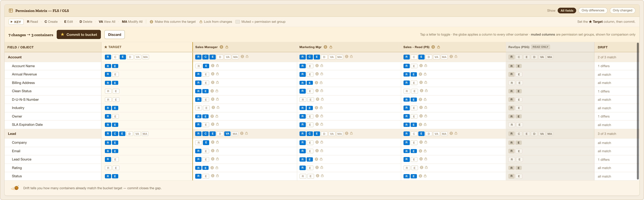Click globe icon in Sales - Read (PS) header
Screen dimensions: 644x200
433,47
